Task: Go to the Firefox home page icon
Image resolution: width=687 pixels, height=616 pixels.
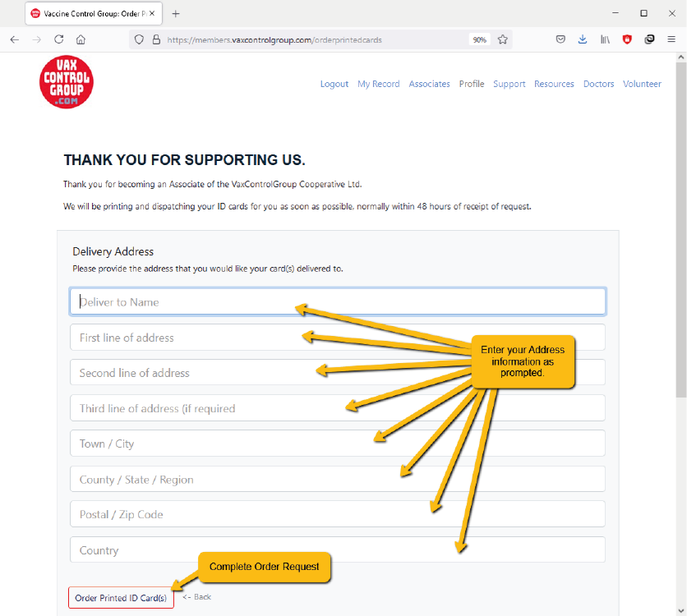Action: coord(81,39)
